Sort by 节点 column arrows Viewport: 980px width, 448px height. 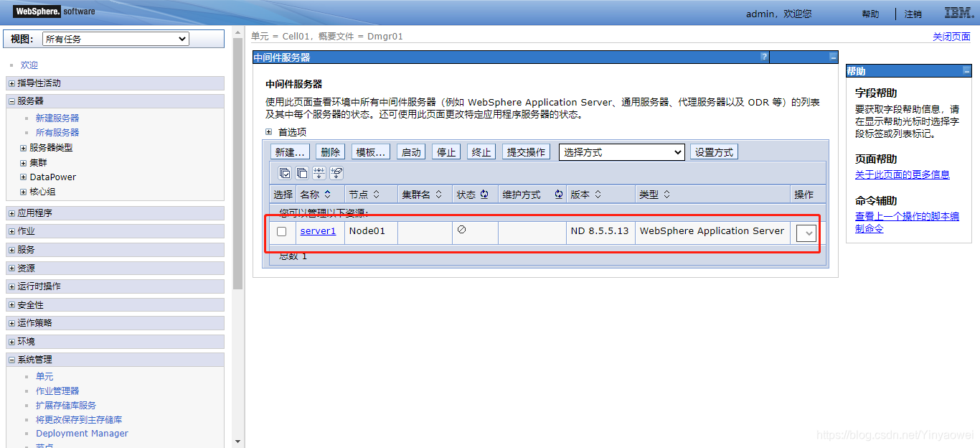[375, 195]
